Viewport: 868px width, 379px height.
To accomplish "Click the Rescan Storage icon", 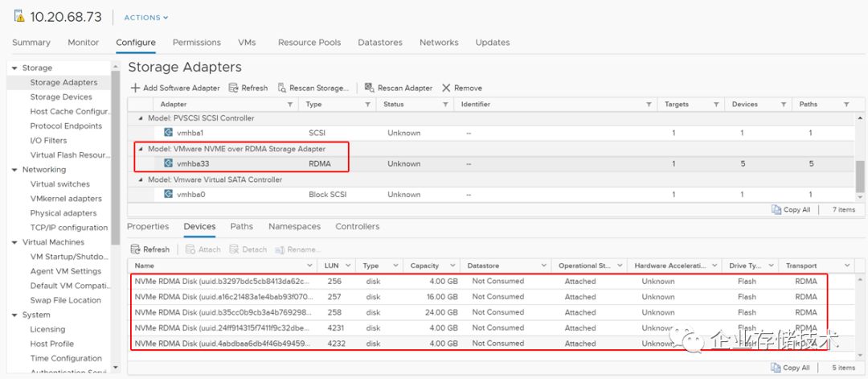I will click(282, 88).
